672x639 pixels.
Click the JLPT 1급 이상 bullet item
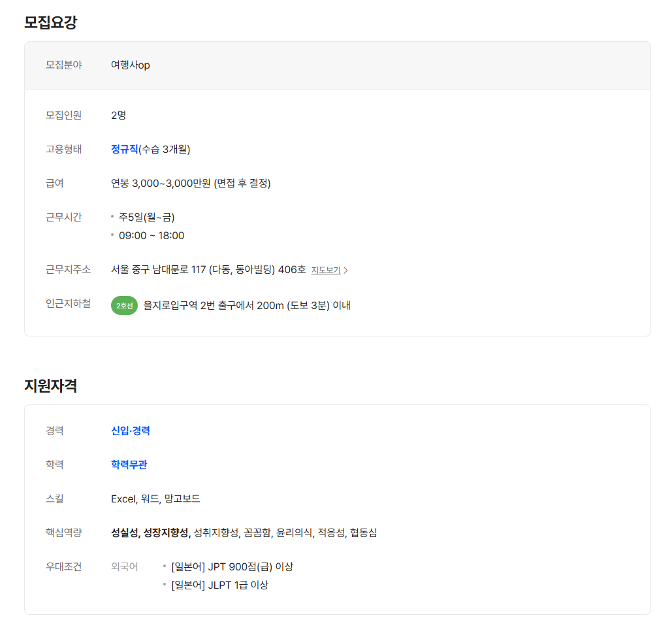tap(219, 585)
